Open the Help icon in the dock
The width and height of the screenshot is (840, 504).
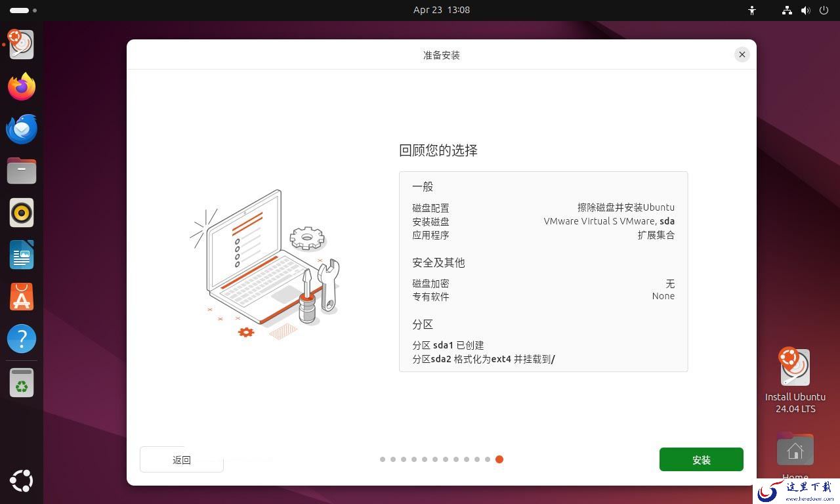22,339
